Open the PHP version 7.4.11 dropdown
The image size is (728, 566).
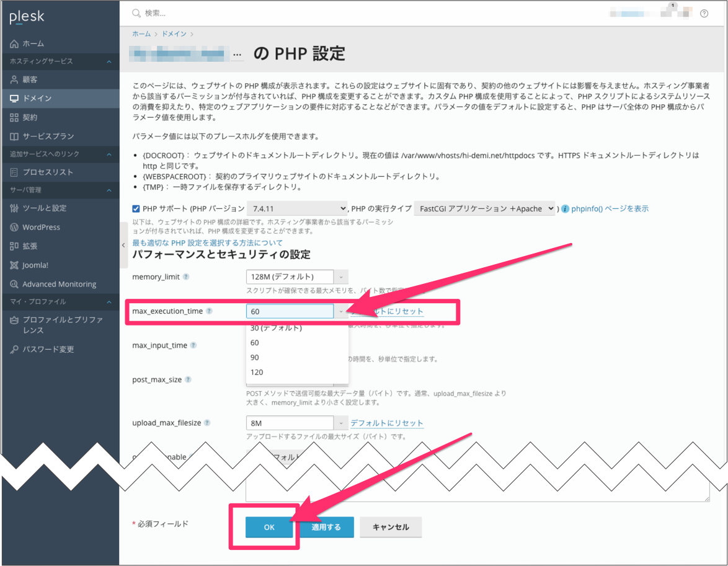point(297,209)
